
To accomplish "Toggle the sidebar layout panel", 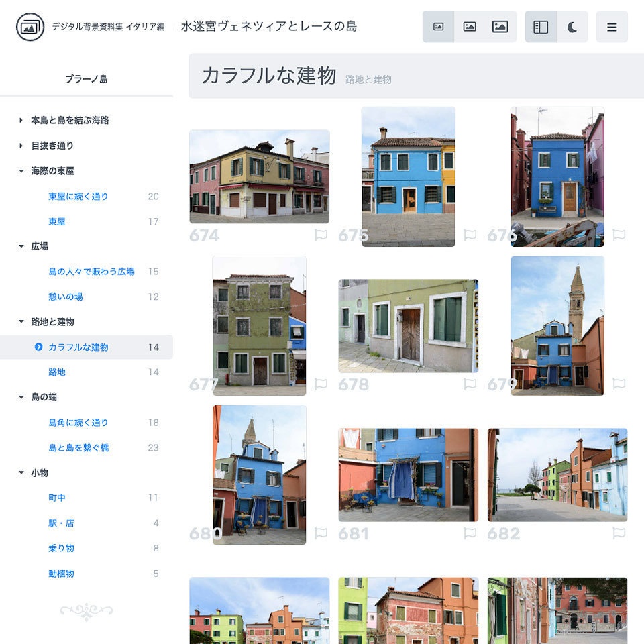I will coord(541,27).
